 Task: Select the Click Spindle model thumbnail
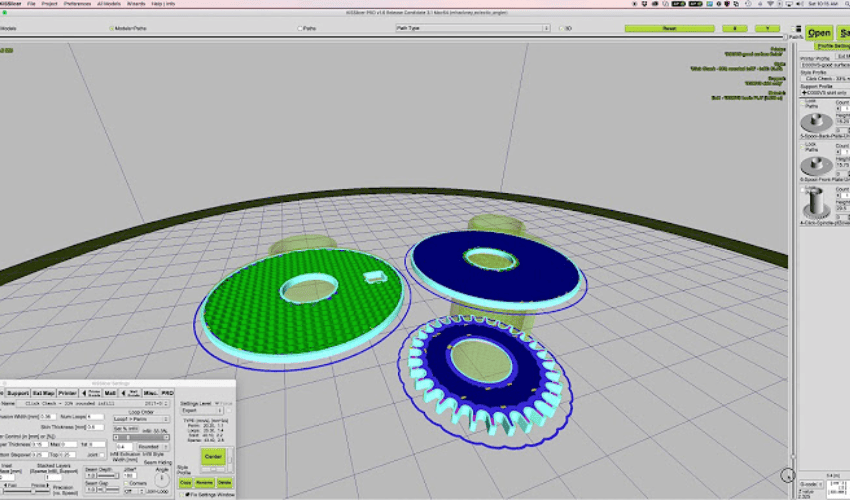pyautogui.click(x=816, y=203)
